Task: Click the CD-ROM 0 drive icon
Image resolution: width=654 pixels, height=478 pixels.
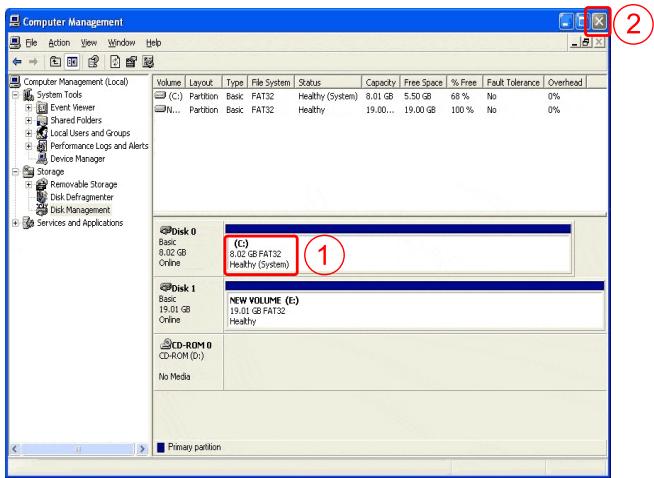Action: coord(166,344)
